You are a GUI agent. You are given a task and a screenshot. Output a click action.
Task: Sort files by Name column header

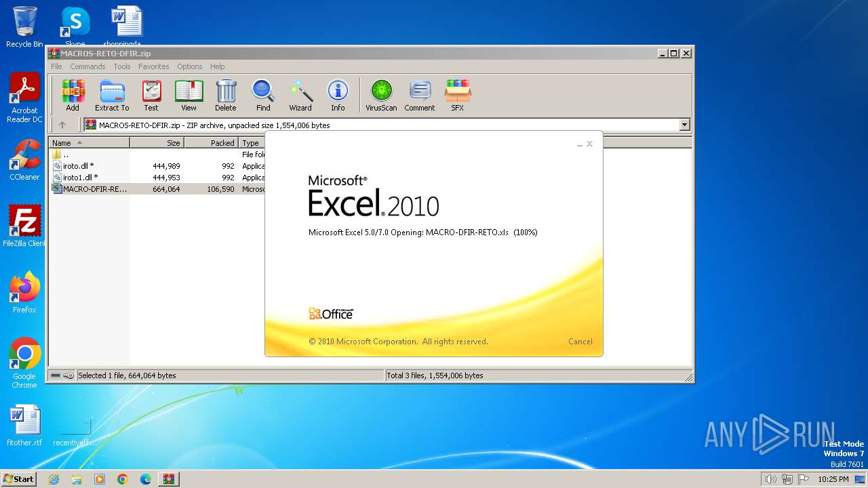pos(89,143)
